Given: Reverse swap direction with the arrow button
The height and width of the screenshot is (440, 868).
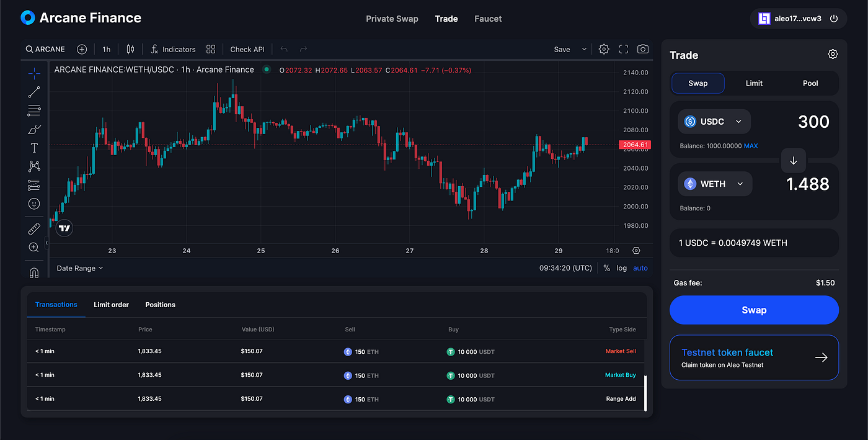Looking at the screenshot, I should click(x=793, y=160).
